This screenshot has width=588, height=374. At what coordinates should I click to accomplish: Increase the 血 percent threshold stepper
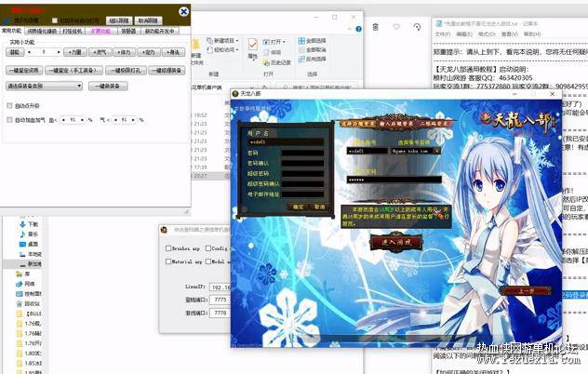[82, 120]
